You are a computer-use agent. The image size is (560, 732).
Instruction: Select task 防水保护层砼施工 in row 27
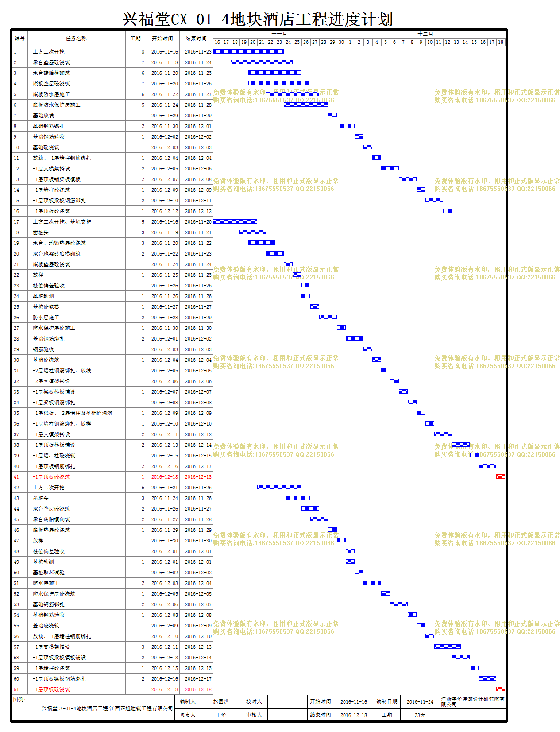(54, 328)
